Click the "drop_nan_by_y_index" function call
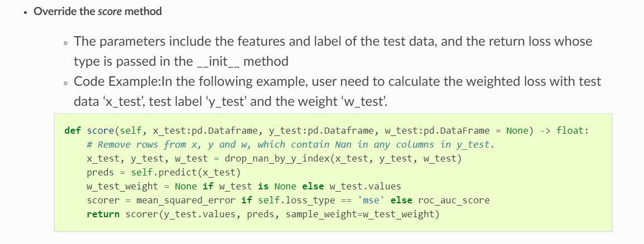 271,158
